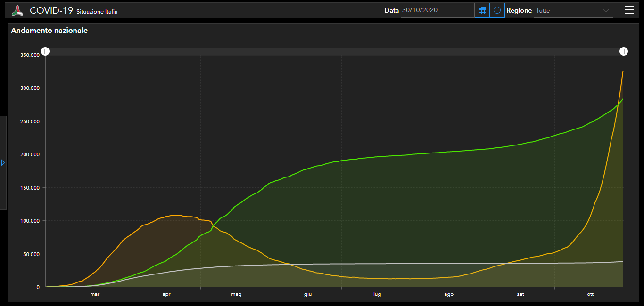Click the 350.000 label on the vertical axis
The height and width of the screenshot is (306, 644).
[30, 55]
